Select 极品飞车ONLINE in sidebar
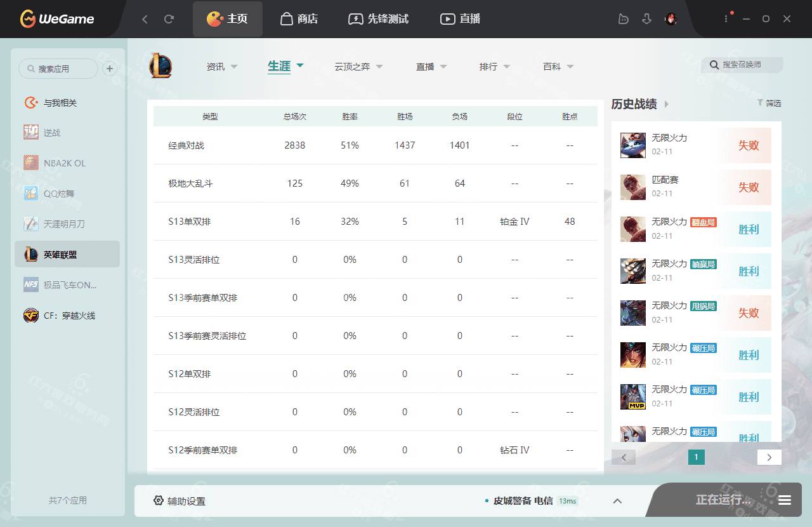 pyautogui.click(x=67, y=285)
